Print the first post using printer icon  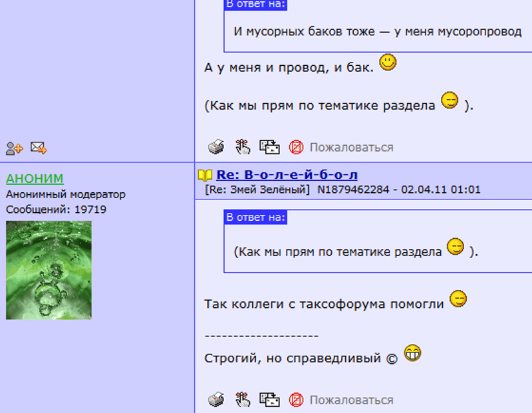[x=216, y=146]
